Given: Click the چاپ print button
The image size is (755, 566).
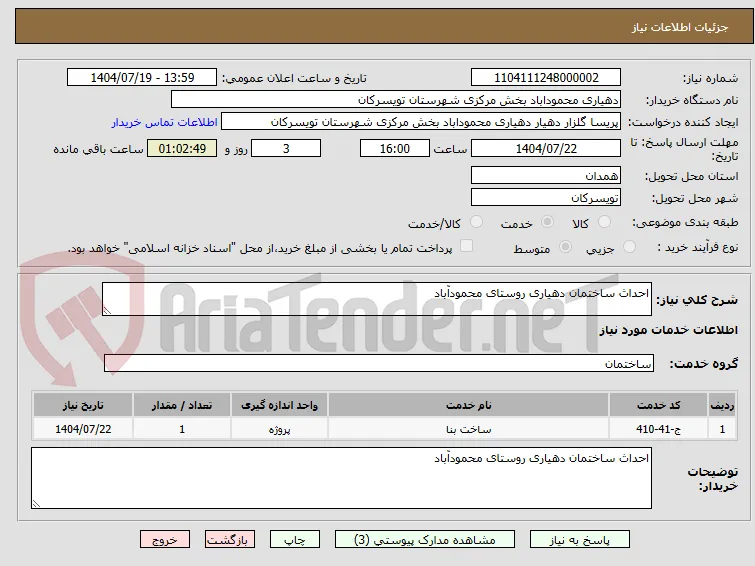Looking at the screenshot, I should pyautogui.click(x=295, y=540).
